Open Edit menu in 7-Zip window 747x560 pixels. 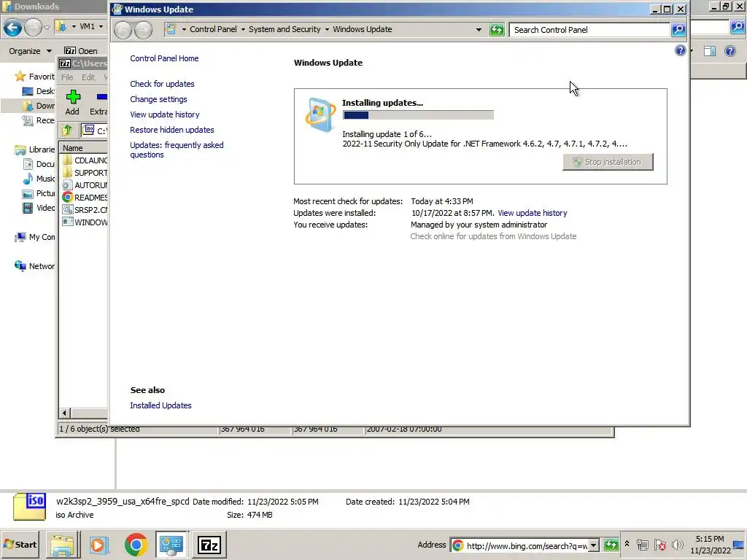88,77
